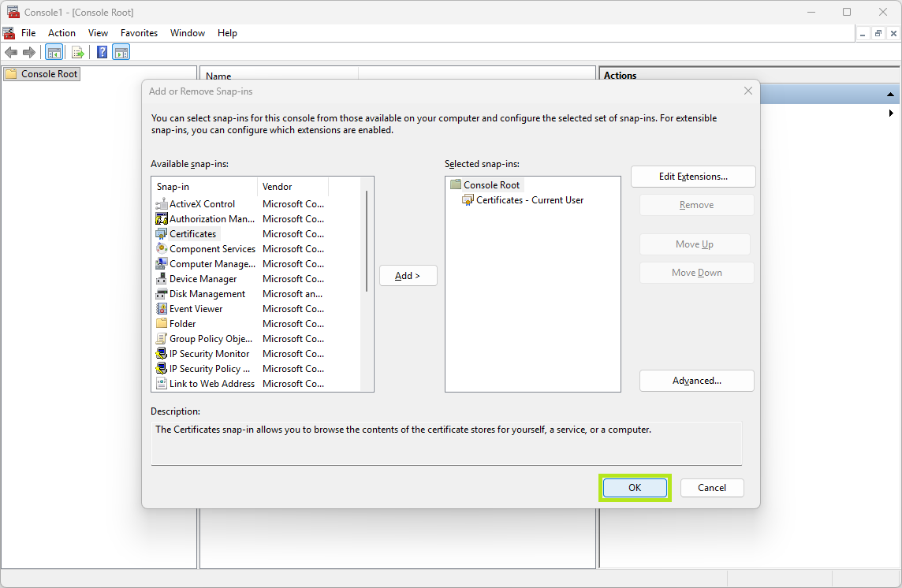The width and height of the screenshot is (902, 588).
Task: Select Console Root text in Selected snap-ins
Action: 491,184
